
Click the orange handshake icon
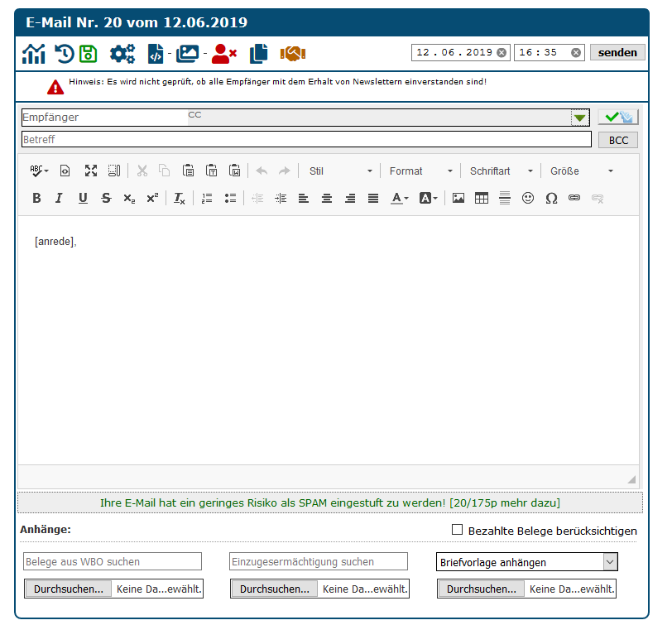[293, 54]
